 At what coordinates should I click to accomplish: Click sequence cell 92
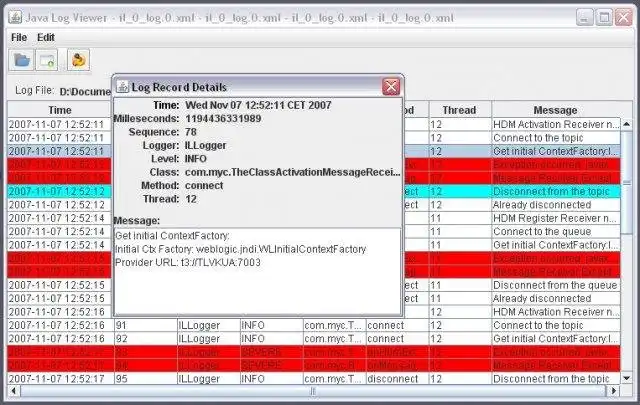(x=145, y=339)
